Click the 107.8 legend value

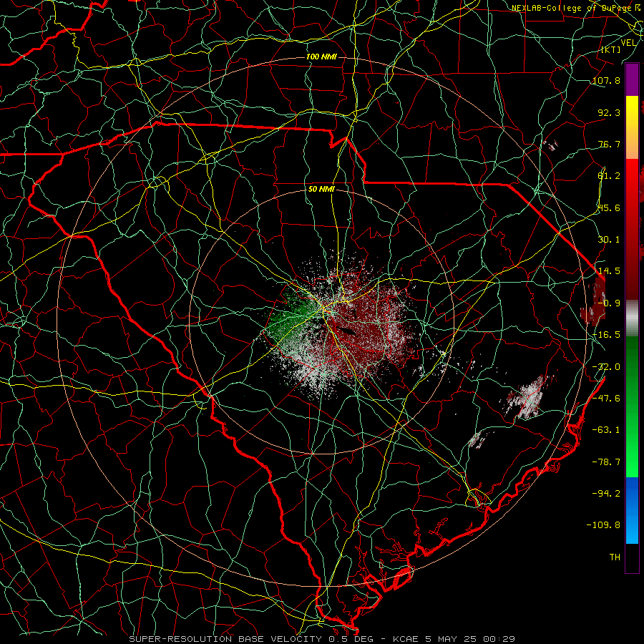pyautogui.click(x=606, y=80)
